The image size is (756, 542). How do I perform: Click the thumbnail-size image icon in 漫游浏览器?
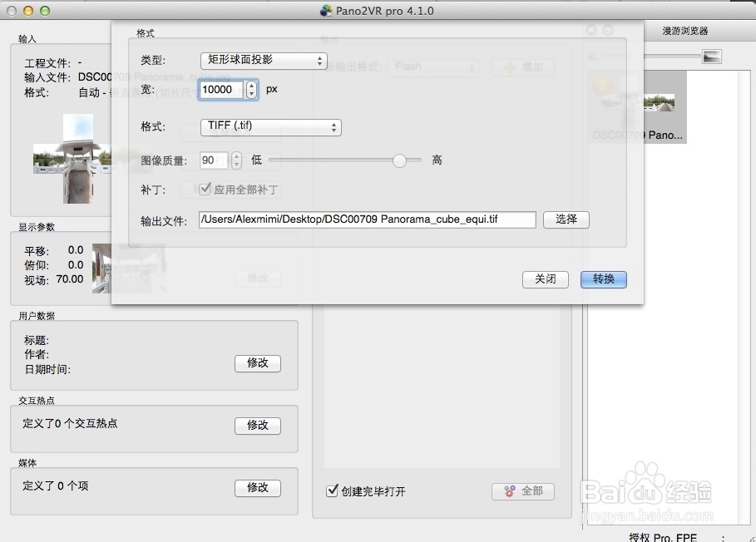711,56
